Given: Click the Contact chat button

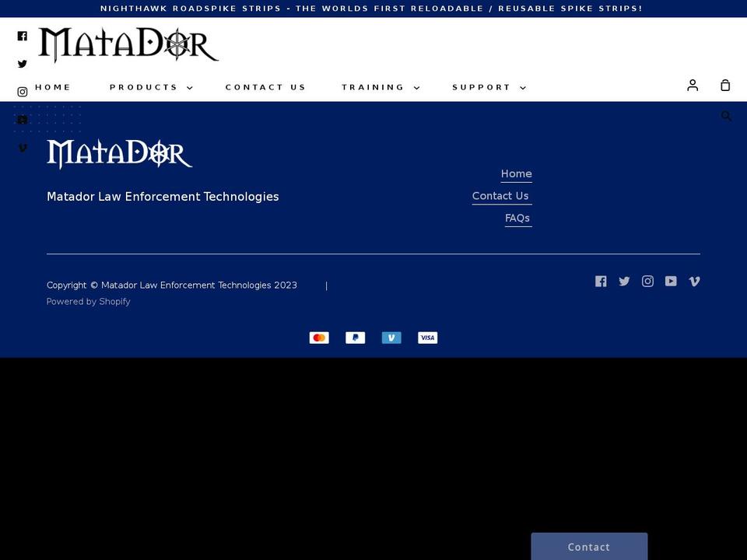Looking at the screenshot, I should [x=589, y=547].
